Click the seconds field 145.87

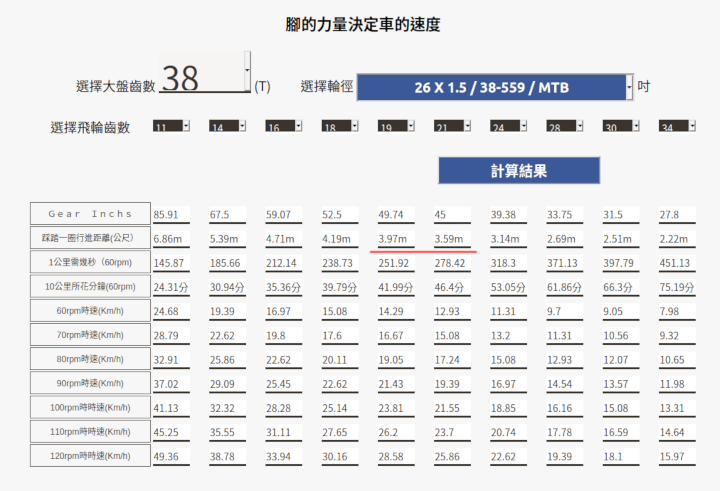[171, 264]
